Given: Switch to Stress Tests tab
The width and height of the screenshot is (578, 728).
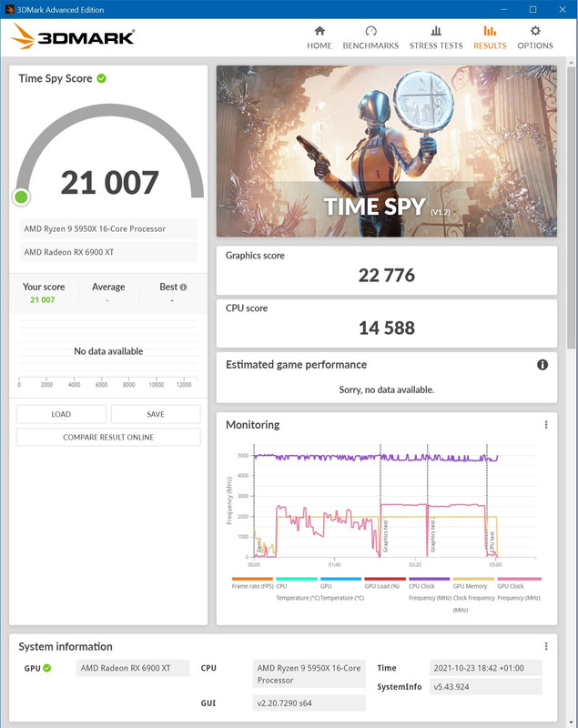Looking at the screenshot, I should [x=436, y=37].
